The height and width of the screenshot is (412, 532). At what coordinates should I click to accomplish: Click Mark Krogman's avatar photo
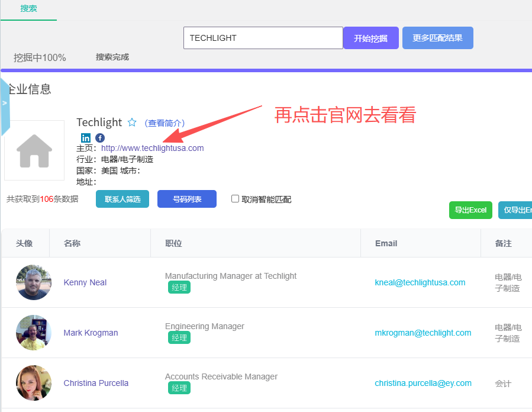[x=34, y=333]
